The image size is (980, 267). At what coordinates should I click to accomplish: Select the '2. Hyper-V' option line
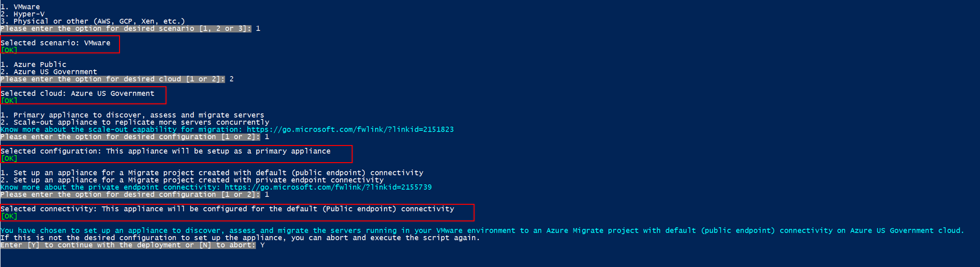pyautogui.click(x=23, y=14)
